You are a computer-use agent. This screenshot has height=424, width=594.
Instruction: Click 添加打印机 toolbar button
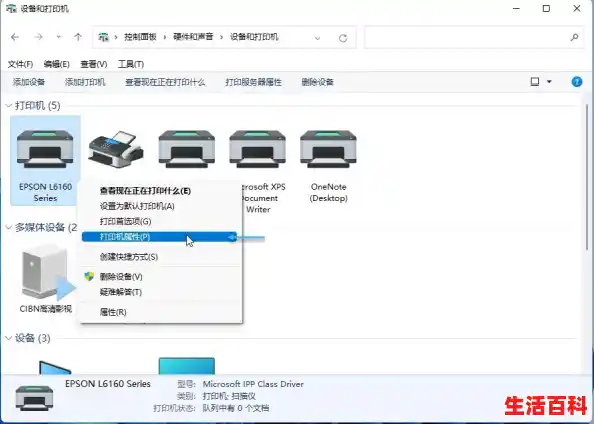click(85, 82)
